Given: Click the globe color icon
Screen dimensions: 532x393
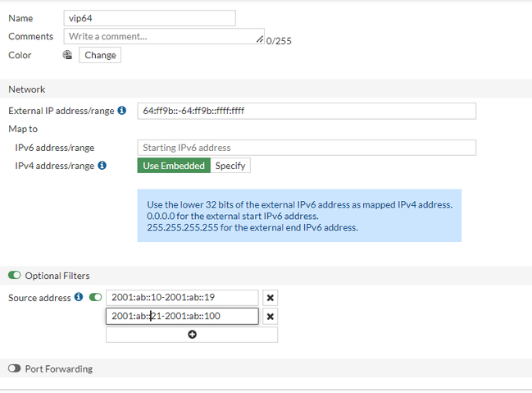Looking at the screenshot, I should (x=67, y=55).
